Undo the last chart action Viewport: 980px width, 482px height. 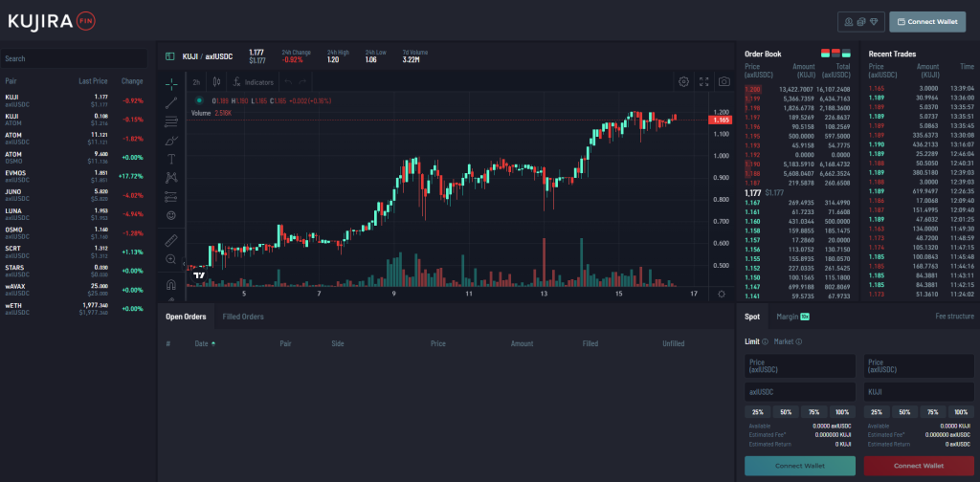click(x=288, y=82)
